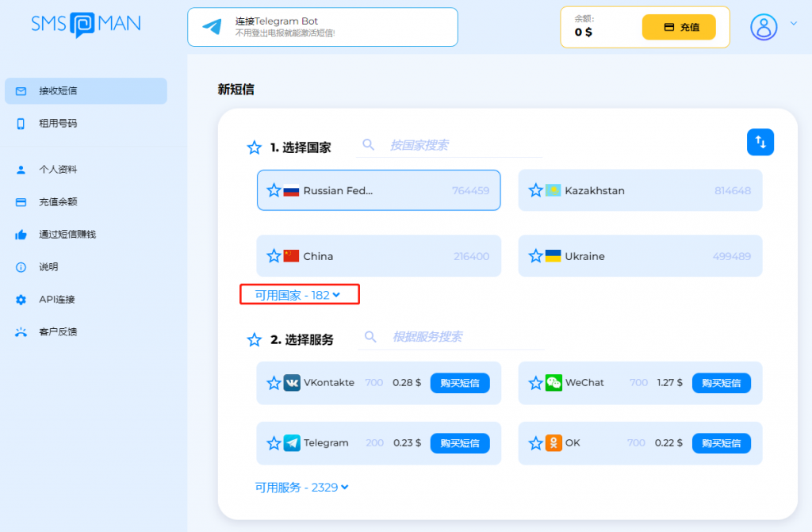812x532 pixels.
Task: Click the 0.28 $ VKontakte price
Action: [x=407, y=383]
